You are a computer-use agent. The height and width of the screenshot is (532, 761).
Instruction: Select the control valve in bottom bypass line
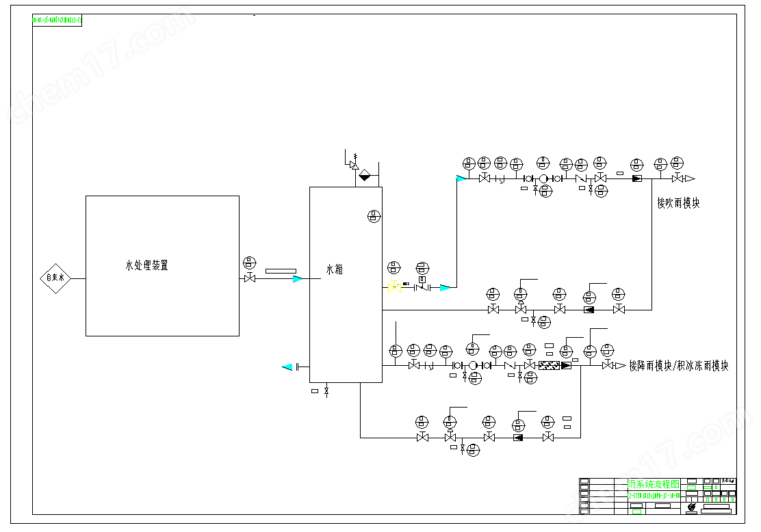tap(450, 436)
